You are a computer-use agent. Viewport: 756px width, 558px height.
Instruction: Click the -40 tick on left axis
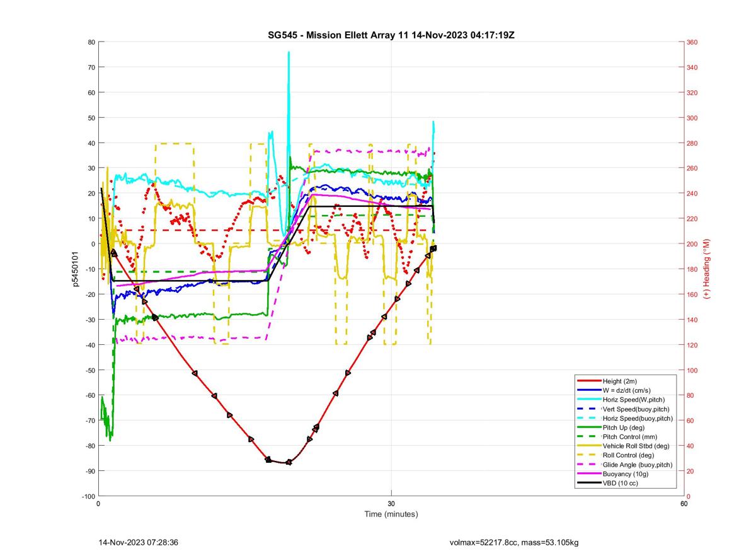point(90,345)
